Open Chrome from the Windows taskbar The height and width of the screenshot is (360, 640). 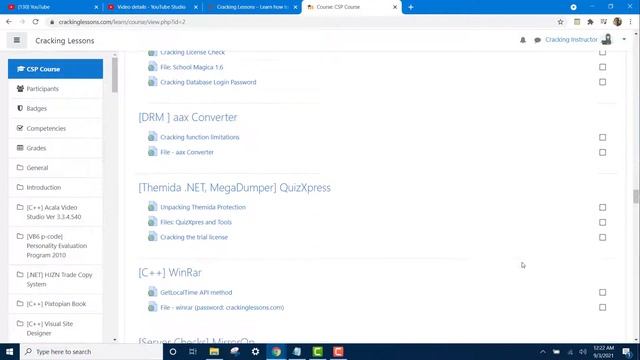point(276,351)
